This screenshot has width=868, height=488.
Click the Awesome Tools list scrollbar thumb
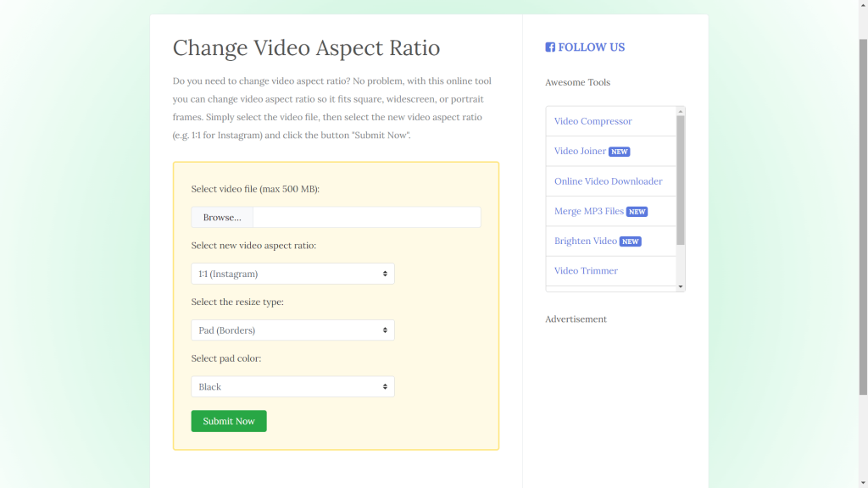(x=681, y=180)
